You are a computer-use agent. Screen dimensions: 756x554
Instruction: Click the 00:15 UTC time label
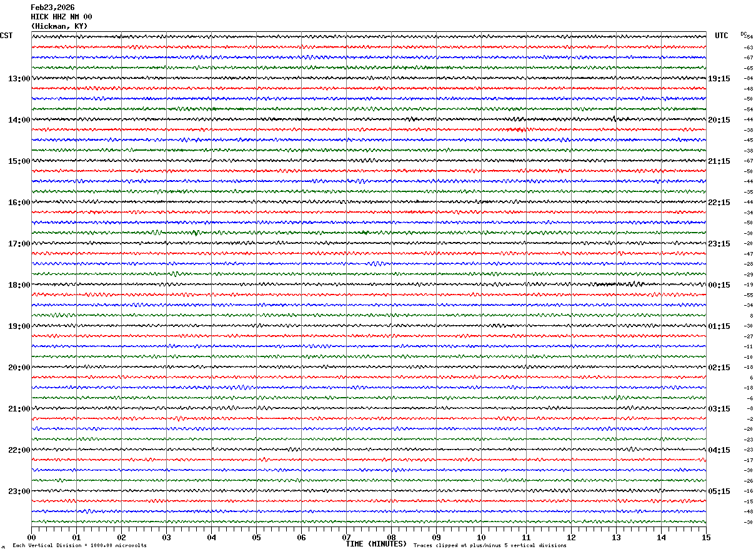click(x=719, y=285)
